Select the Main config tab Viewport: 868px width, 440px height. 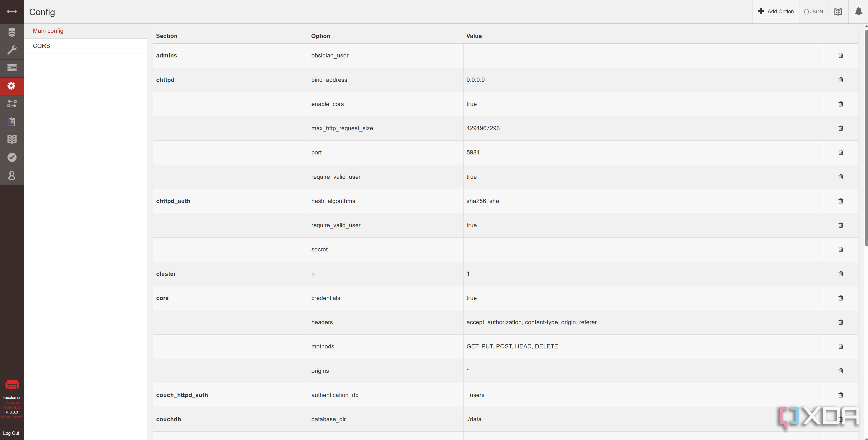tap(48, 31)
